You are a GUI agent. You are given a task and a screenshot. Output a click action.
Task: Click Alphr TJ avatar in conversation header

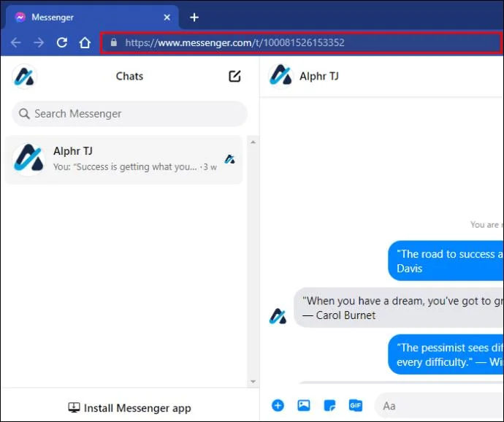281,77
